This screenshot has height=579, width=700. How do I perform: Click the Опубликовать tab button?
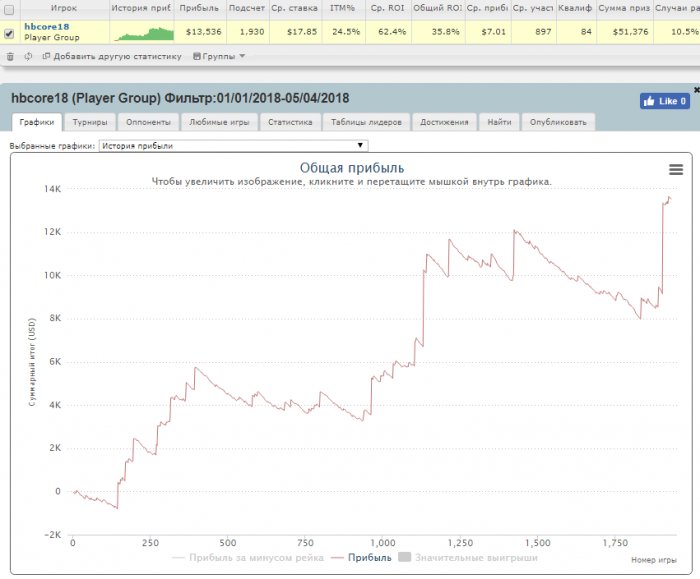[558, 122]
